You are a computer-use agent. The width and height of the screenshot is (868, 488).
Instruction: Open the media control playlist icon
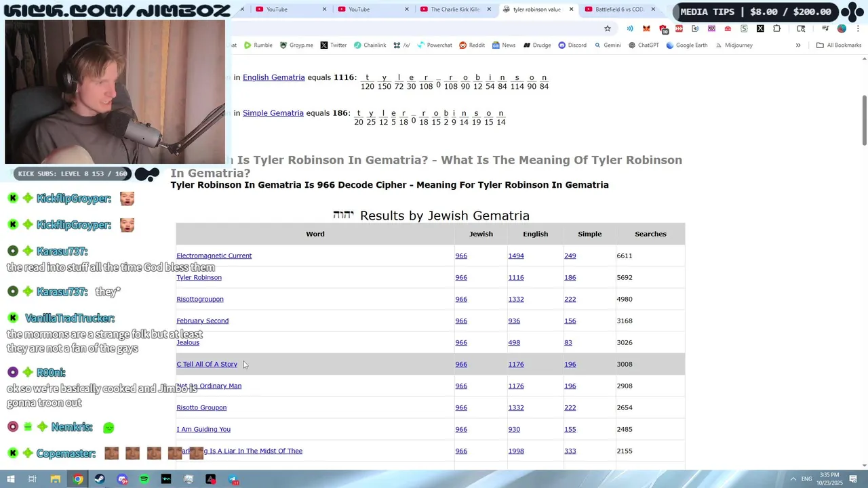pos(825,28)
